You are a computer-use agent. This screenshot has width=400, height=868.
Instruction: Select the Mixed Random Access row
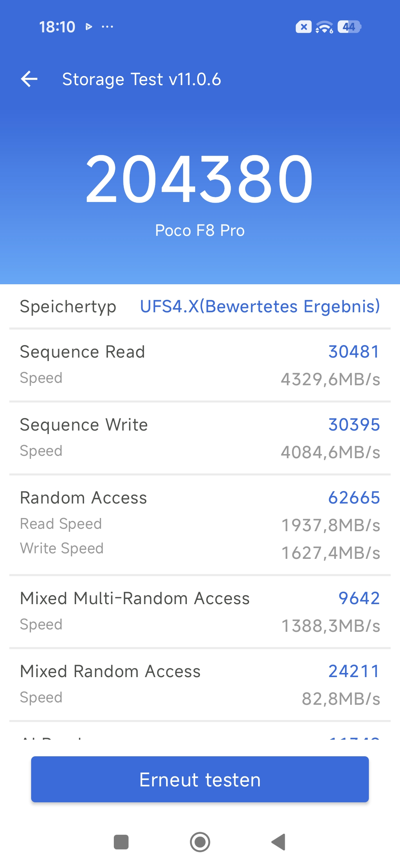[x=200, y=684]
